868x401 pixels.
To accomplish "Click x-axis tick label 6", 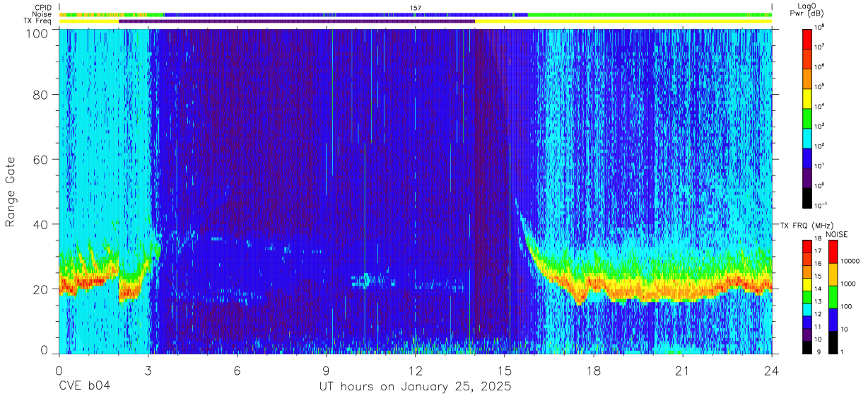I will pyautogui.click(x=237, y=370).
